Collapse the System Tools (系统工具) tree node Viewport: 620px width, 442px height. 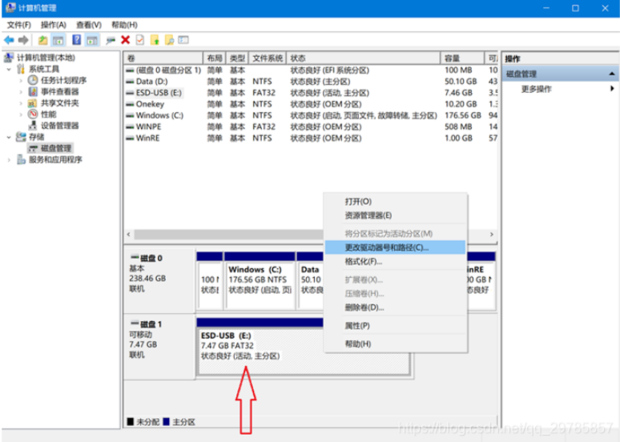click(9, 69)
